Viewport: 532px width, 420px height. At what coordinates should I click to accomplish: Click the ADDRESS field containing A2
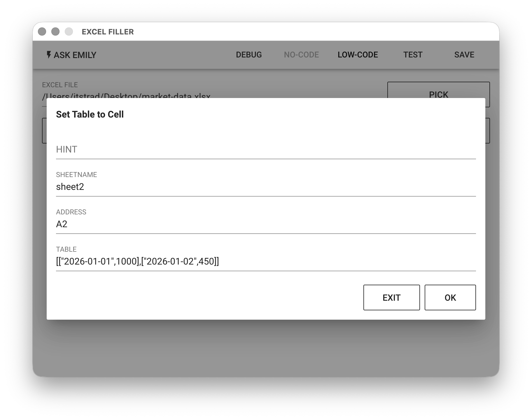pos(265,224)
